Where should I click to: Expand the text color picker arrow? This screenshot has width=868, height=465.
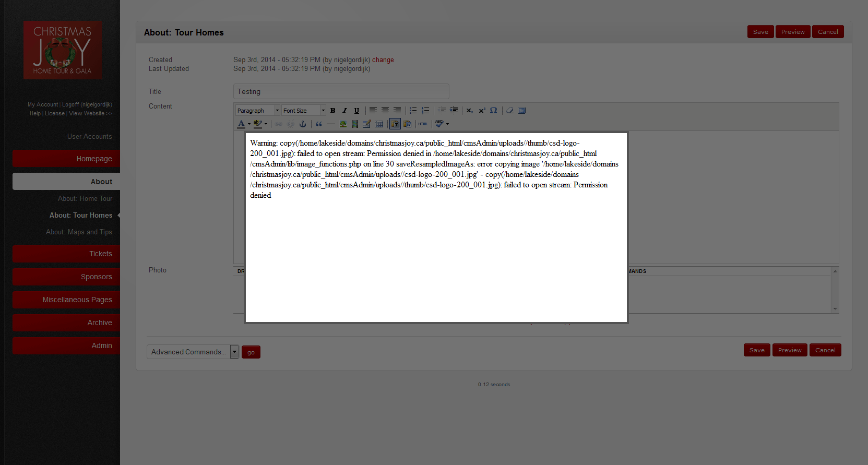click(249, 124)
